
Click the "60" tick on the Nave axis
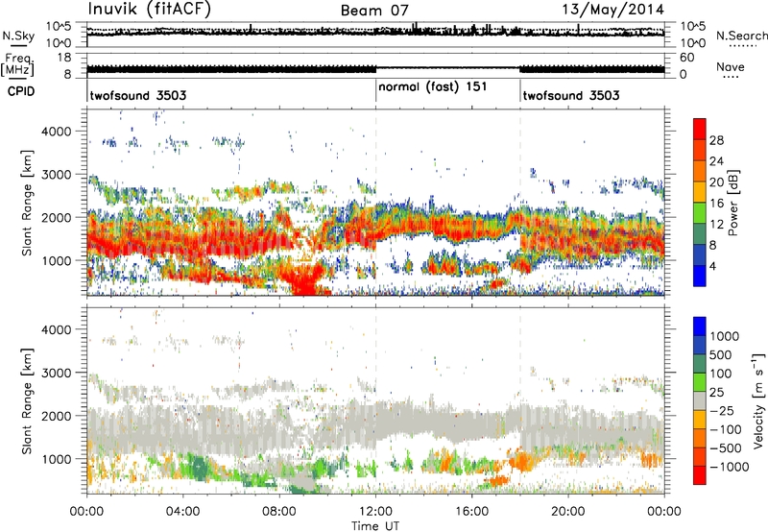[686, 58]
